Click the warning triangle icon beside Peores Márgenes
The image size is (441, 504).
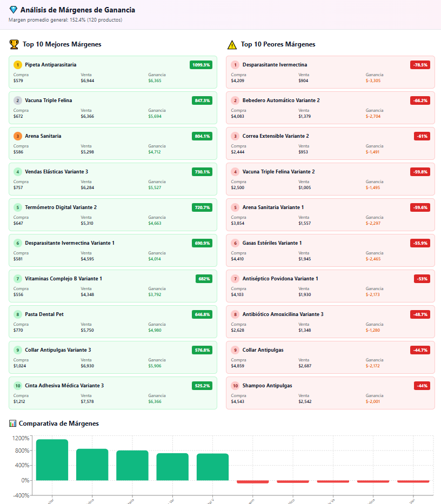click(x=232, y=44)
